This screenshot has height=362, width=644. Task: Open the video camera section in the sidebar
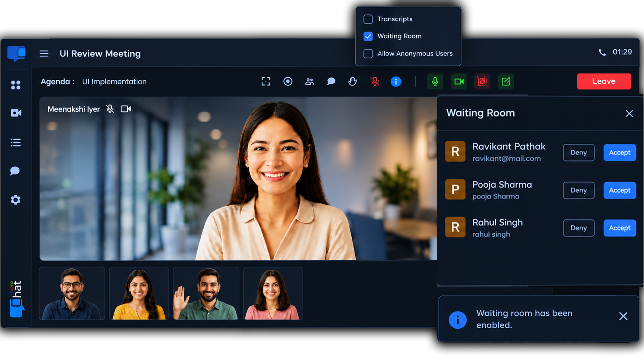pyautogui.click(x=16, y=113)
